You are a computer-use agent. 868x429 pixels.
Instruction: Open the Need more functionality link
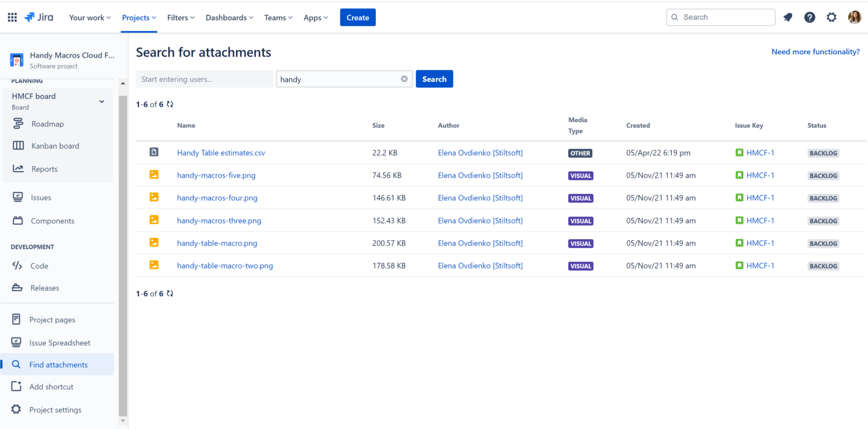click(x=815, y=51)
